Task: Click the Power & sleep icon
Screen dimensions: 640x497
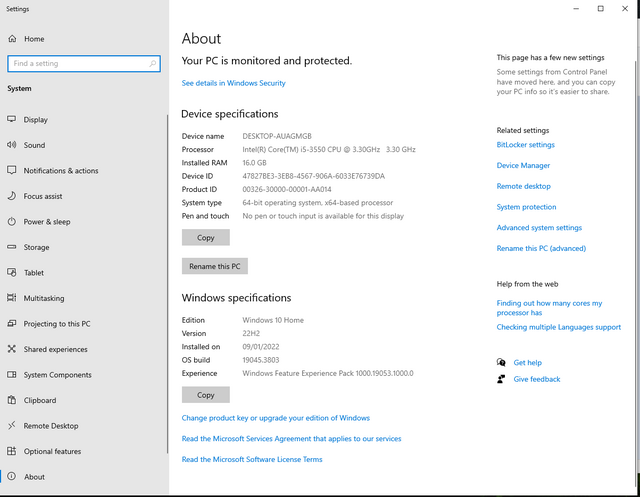Action: [12, 222]
